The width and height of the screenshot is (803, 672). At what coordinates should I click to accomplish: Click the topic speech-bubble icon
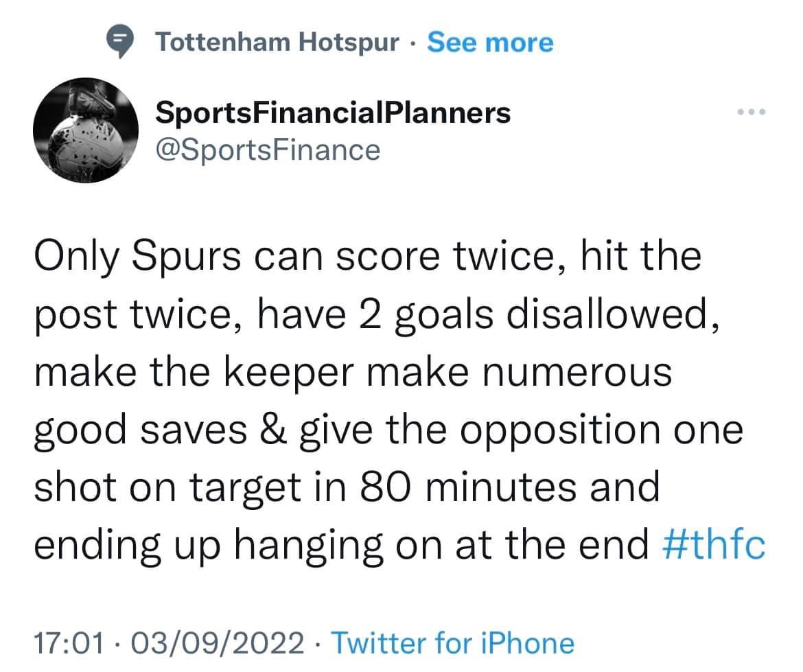pyautogui.click(x=120, y=41)
